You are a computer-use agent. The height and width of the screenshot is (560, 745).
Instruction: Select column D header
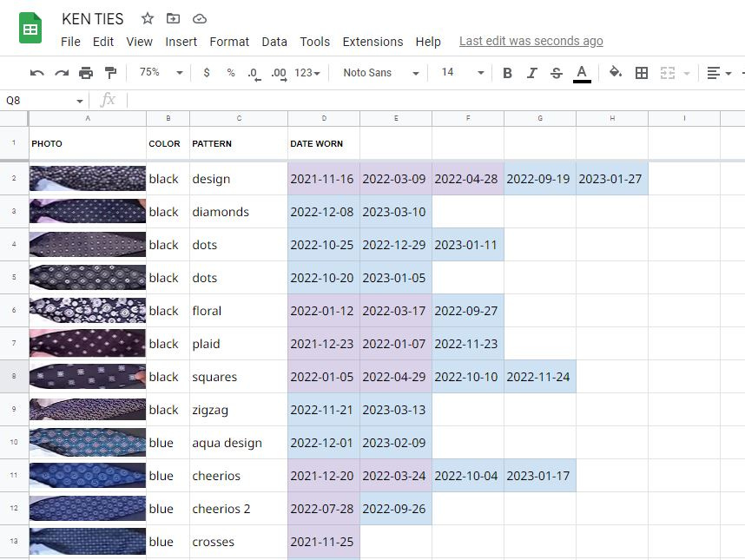pyautogui.click(x=324, y=118)
